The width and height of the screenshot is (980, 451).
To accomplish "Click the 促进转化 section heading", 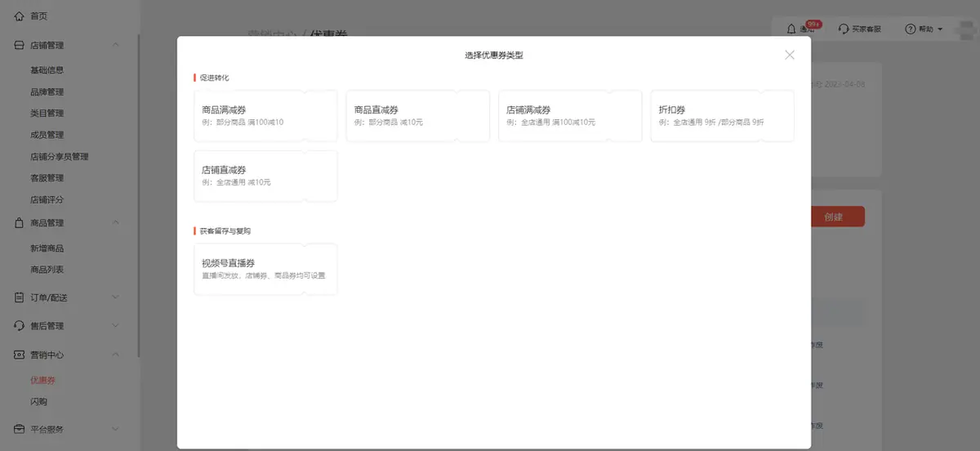I will click(x=214, y=78).
